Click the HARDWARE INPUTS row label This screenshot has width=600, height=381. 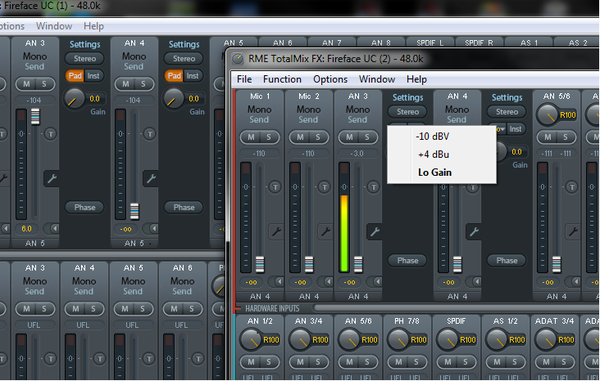click(272, 308)
